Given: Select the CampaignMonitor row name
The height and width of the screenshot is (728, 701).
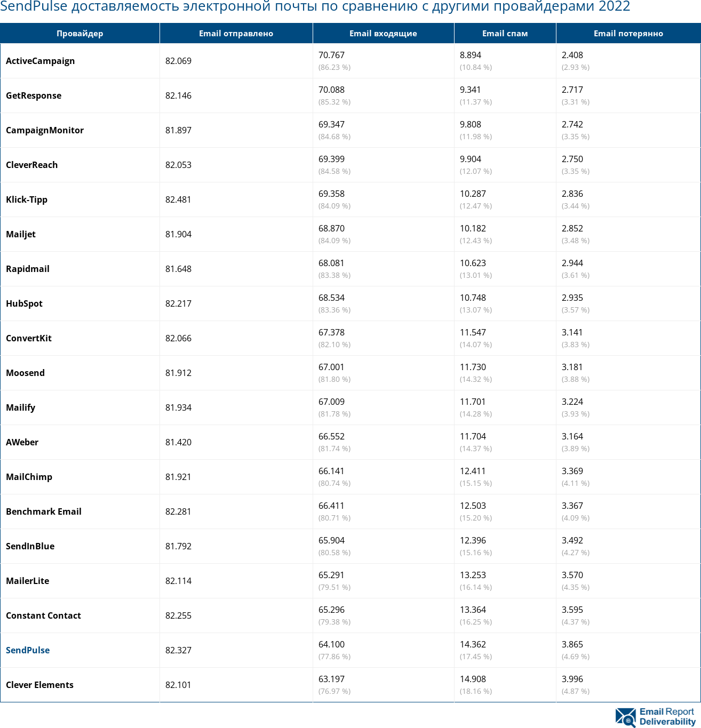Looking at the screenshot, I should 45,130.
